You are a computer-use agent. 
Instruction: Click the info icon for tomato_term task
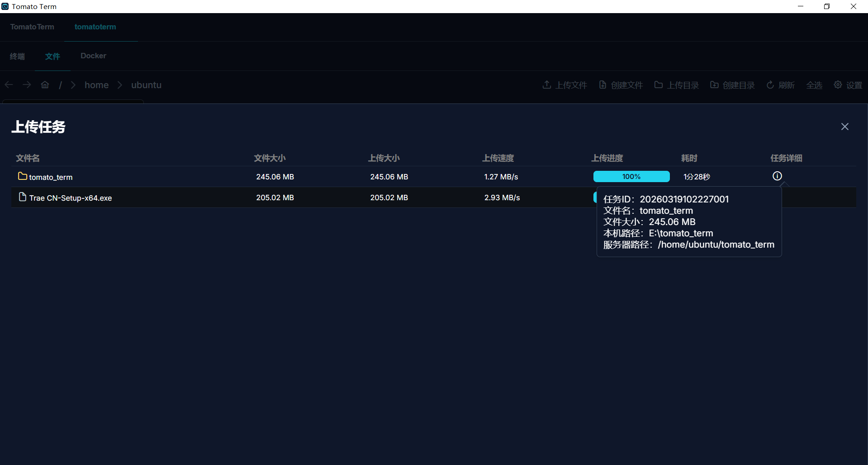(777, 176)
